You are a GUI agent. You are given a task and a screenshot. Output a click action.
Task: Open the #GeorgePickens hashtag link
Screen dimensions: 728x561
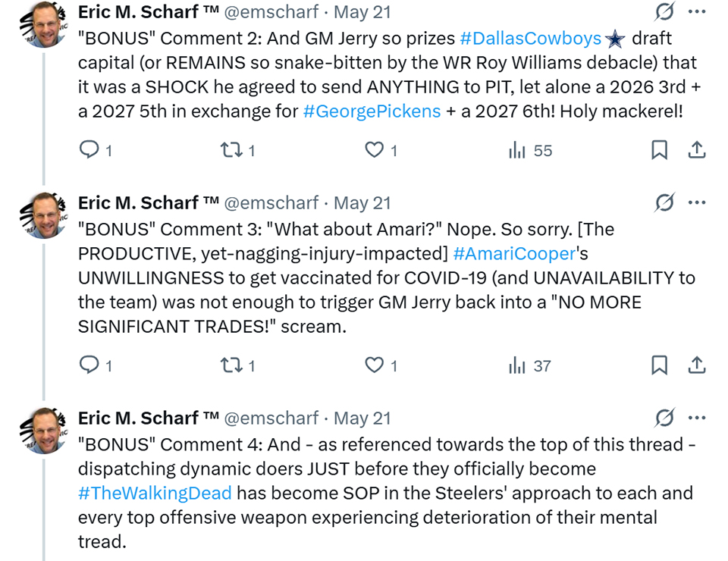372,111
